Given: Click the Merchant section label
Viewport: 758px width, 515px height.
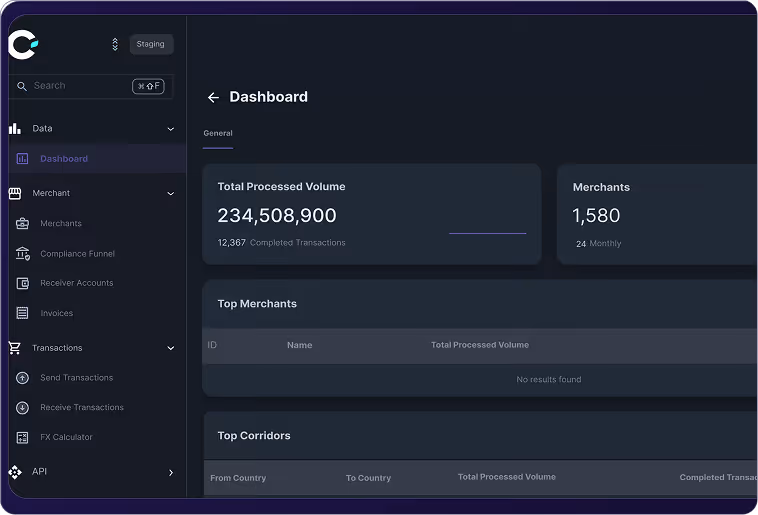Looking at the screenshot, I should (51, 193).
